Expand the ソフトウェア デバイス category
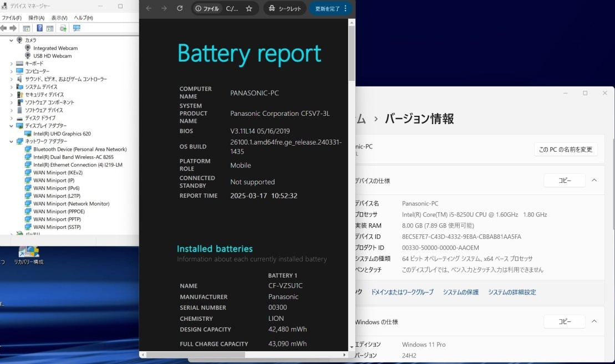This screenshot has width=615, height=364. pos(12,110)
